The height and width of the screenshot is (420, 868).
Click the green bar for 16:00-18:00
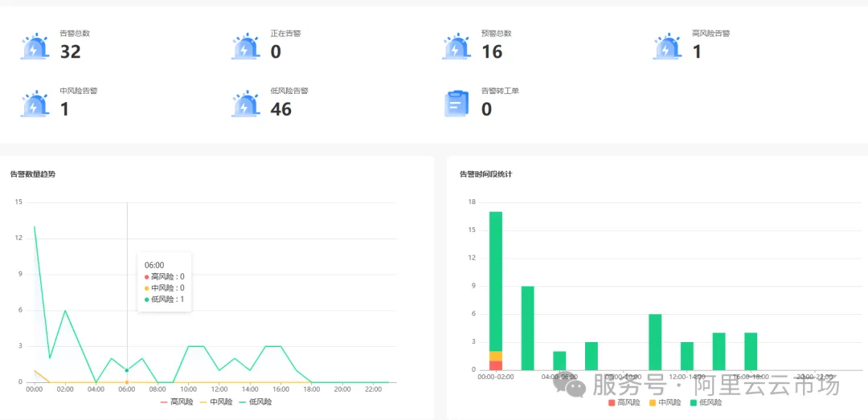point(751,352)
